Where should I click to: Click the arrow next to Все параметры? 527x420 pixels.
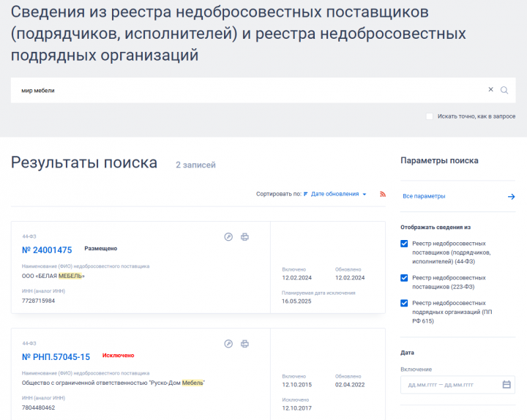point(511,196)
